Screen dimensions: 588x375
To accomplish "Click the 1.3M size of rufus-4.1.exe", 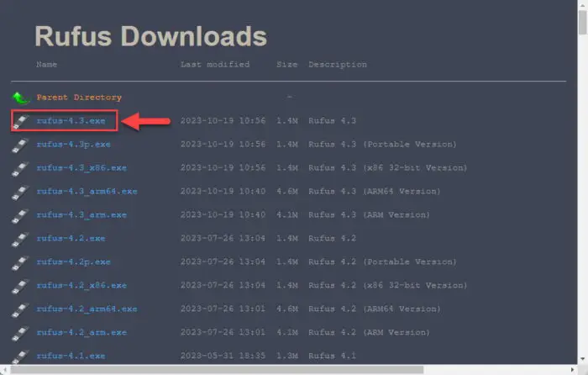I will pyautogui.click(x=287, y=356).
